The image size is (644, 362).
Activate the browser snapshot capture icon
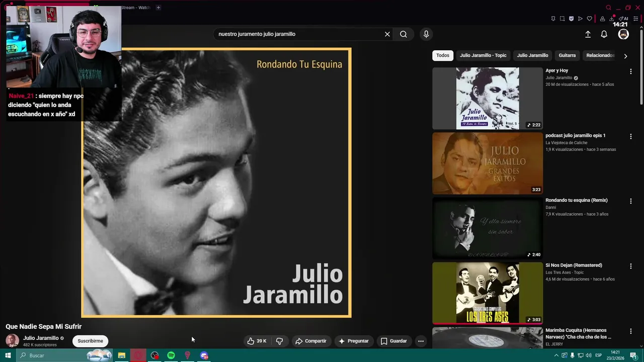[562, 19]
